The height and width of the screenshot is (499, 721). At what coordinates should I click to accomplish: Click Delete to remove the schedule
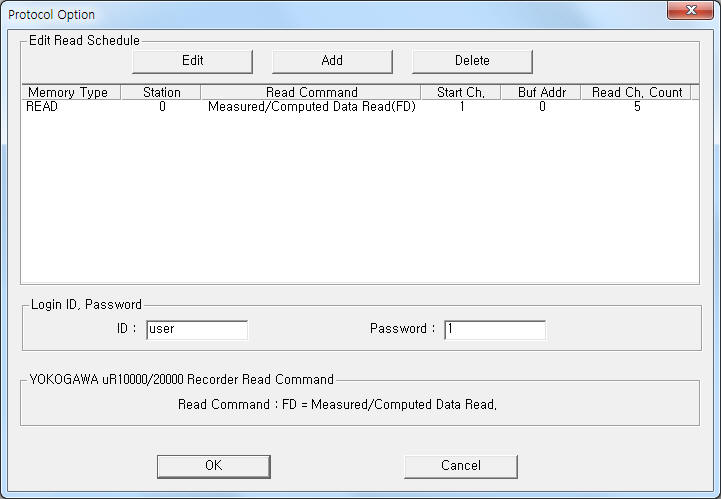(x=472, y=61)
